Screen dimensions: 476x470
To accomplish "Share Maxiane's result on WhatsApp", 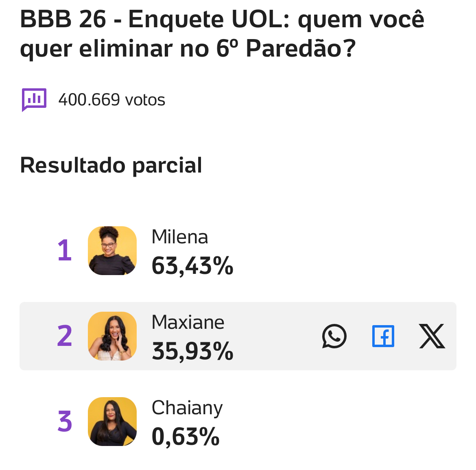I will [x=334, y=336].
